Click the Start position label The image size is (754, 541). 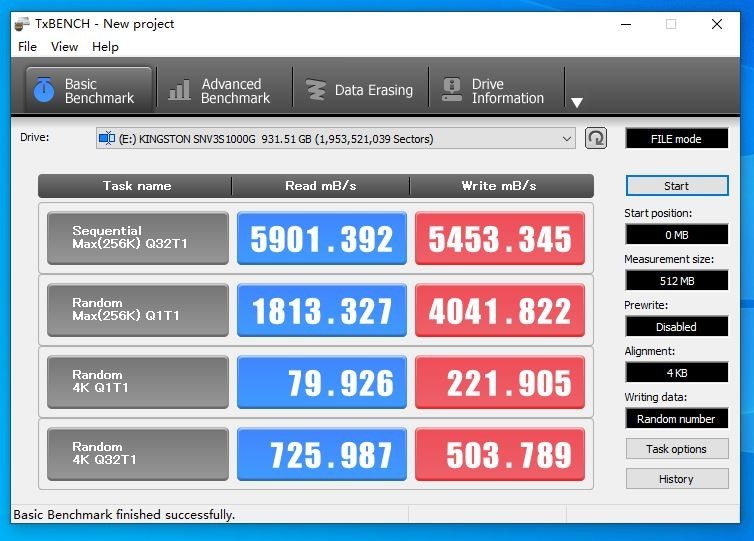coord(658,213)
